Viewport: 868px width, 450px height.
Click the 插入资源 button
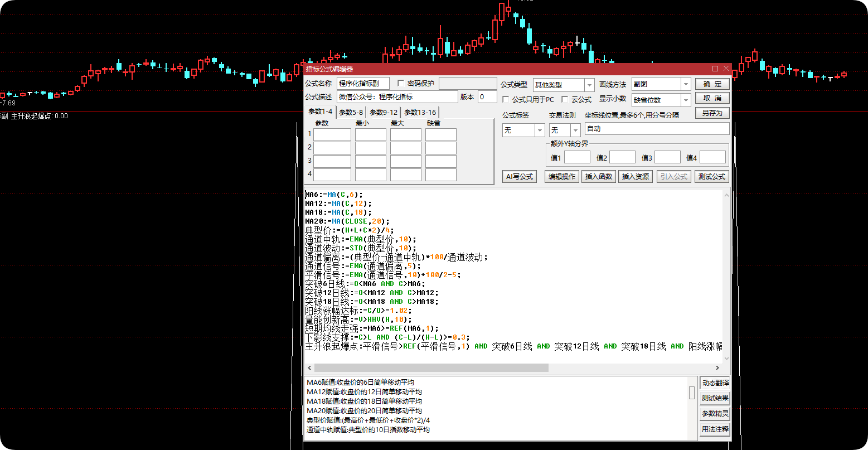point(636,177)
